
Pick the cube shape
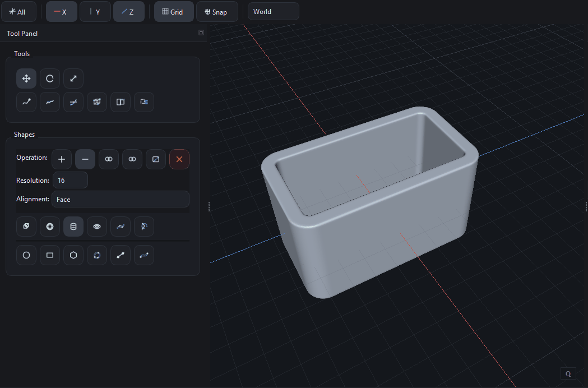click(26, 227)
